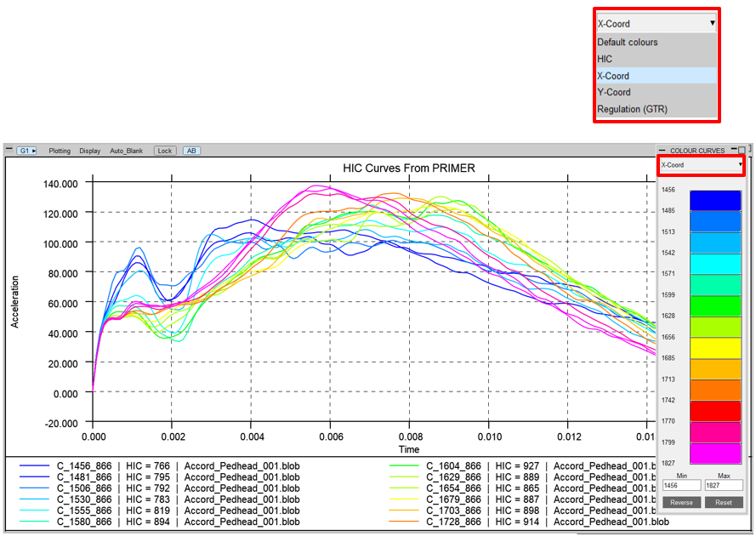Collapse the graph window using the dash icon
This screenshot has height=542, width=756.
coord(9,151)
